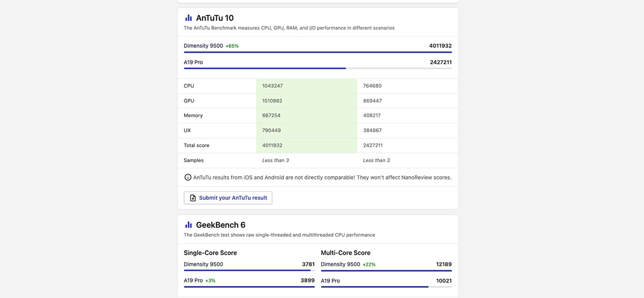Click the green +65% badge

(232, 46)
